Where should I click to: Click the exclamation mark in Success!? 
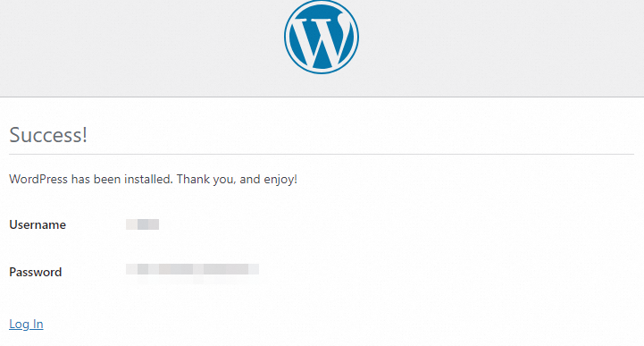click(84, 135)
